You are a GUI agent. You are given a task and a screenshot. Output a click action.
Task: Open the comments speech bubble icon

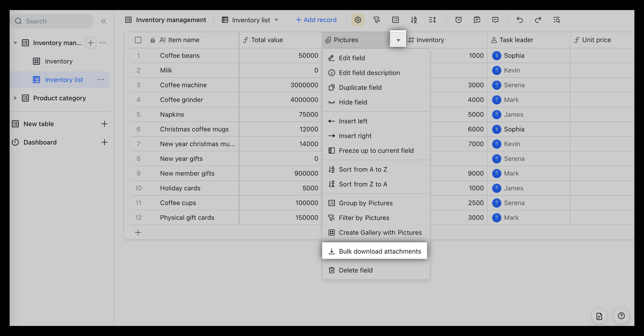[496, 20]
